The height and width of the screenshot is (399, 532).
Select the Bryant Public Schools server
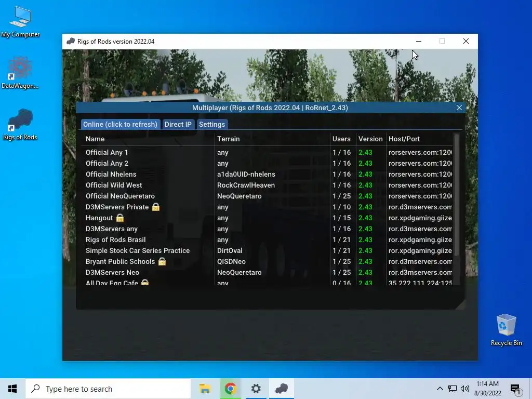pyautogui.click(x=268, y=261)
